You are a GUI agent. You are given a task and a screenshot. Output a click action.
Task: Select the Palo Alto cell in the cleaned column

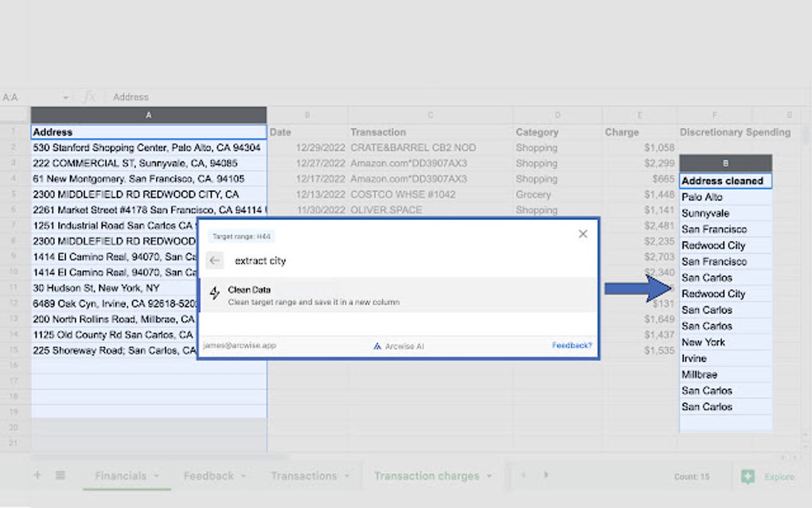pyautogui.click(x=724, y=197)
